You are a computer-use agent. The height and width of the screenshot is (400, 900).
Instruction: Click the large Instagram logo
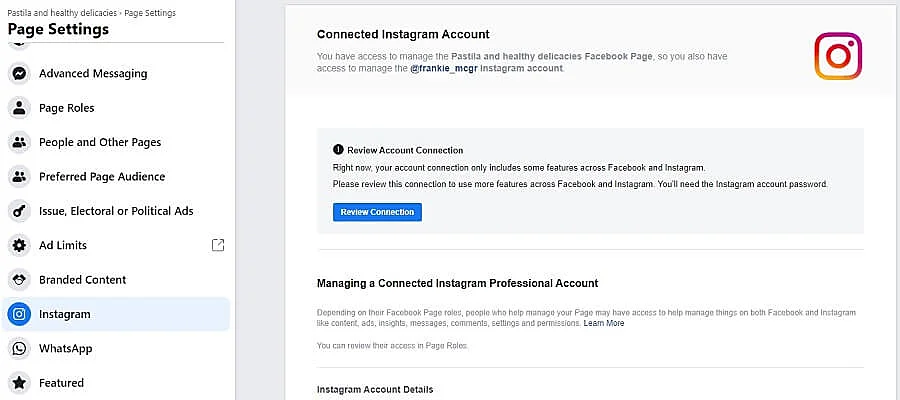(x=838, y=56)
